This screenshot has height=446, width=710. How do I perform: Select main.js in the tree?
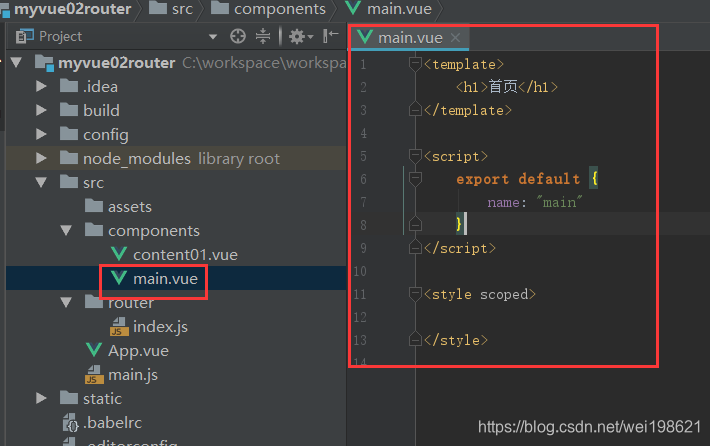tap(133, 374)
